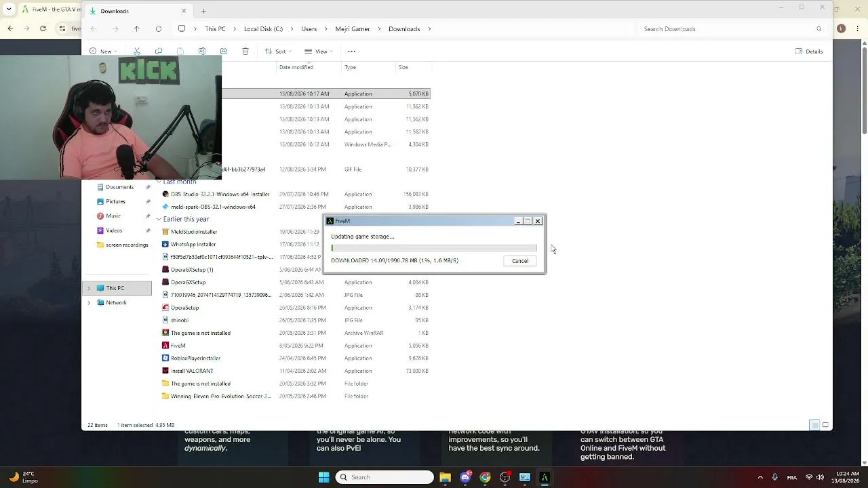This screenshot has width=868, height=488.
Task: Click the This PC breadcrumb
Action: point(215,29)
